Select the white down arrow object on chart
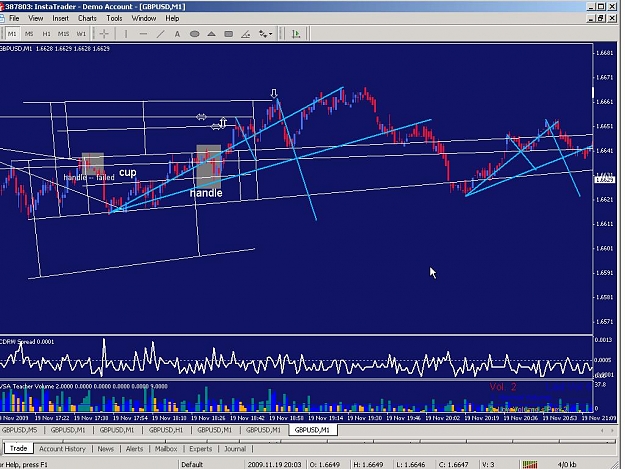625x469 pixels. pos(274,94)
